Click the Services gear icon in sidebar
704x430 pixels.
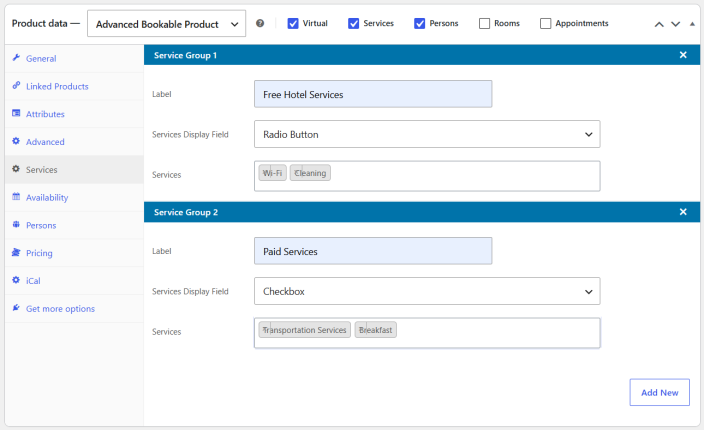[16, 169]
